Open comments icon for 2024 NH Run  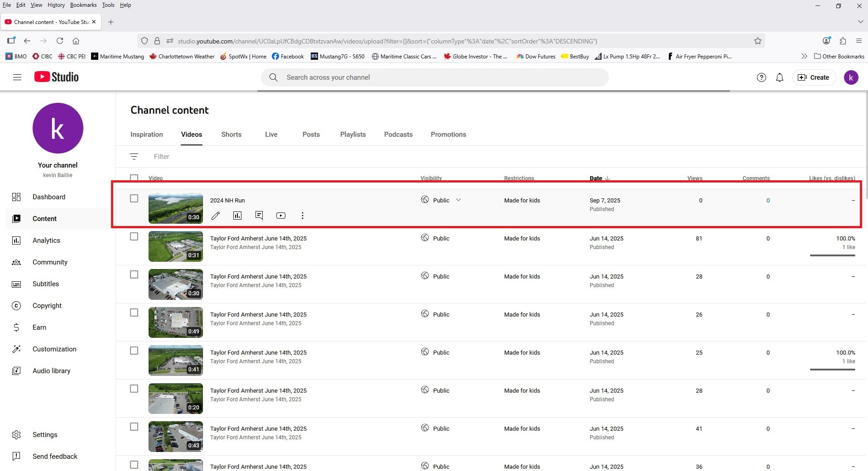[x=259, y=216]
